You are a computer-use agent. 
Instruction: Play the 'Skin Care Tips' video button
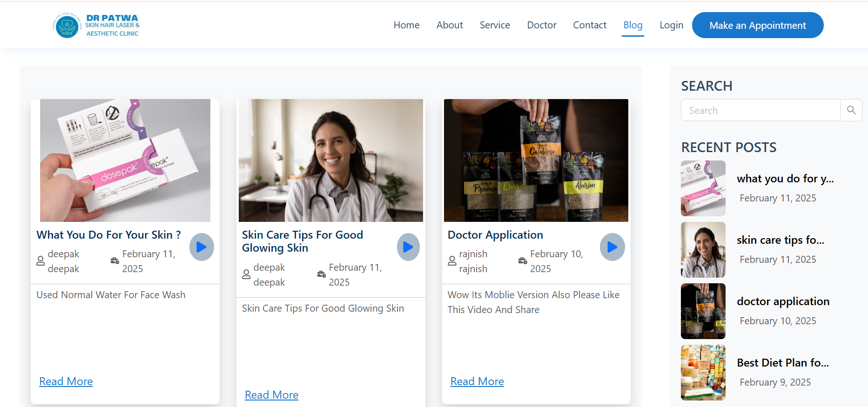(x=408, y=247)
